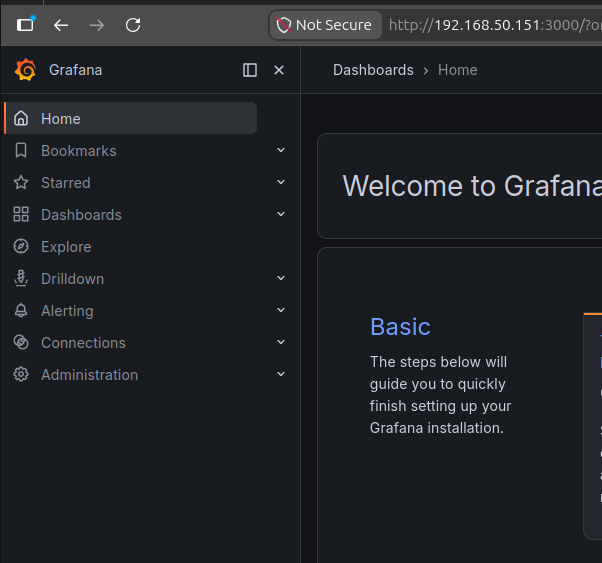Open Drilldown in the navigation menu
The width and height of the screenshot is (602, 563).
point(73,279)
